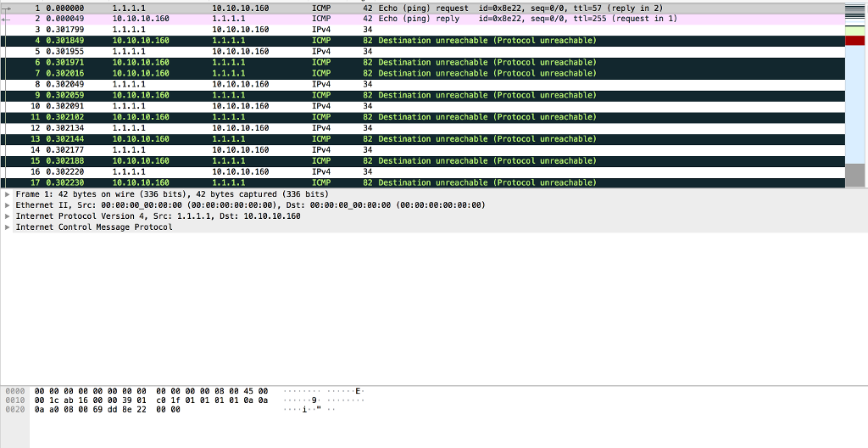
Task: Select packet 16 IPv4 at 0.302220
Action: pos(423,172)
